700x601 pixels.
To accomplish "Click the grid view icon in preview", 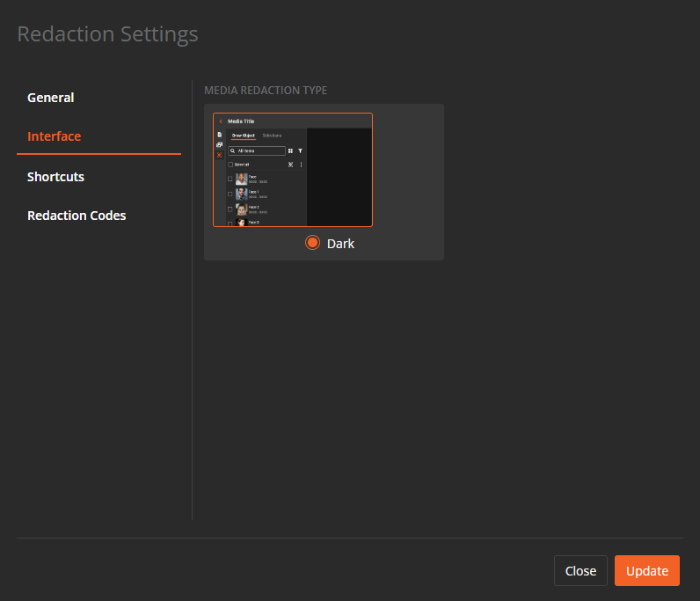I will pos(290,151).
